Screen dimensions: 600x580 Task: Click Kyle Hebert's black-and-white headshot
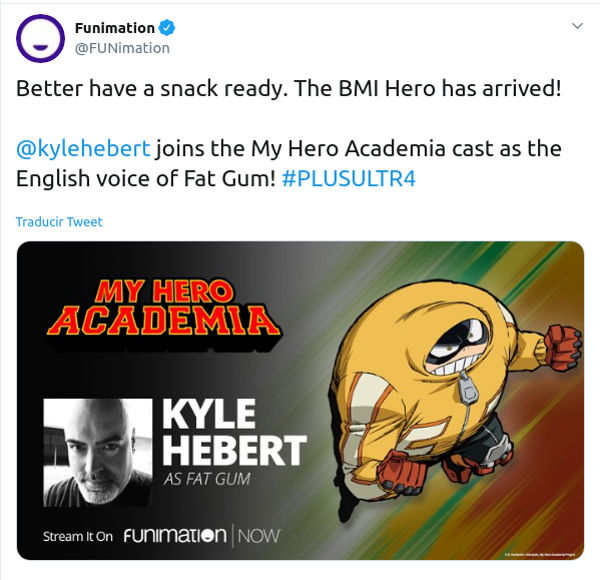pyautogui.click(x=98, y=453)
